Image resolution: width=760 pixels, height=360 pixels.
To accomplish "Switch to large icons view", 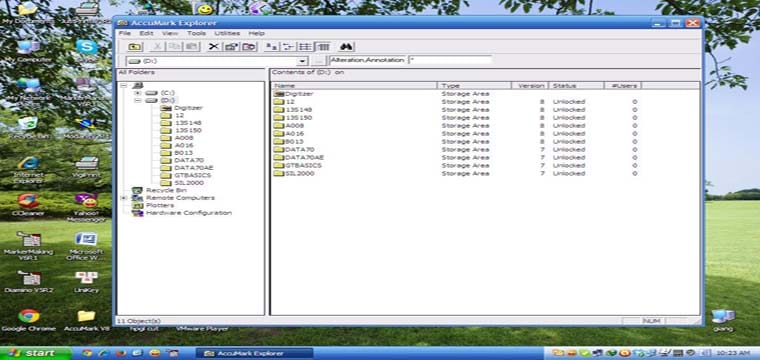I will [272, 47].
